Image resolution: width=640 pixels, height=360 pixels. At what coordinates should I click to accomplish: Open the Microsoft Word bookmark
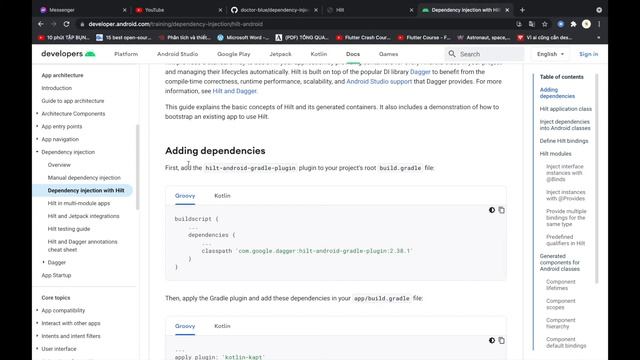[243, 38]
